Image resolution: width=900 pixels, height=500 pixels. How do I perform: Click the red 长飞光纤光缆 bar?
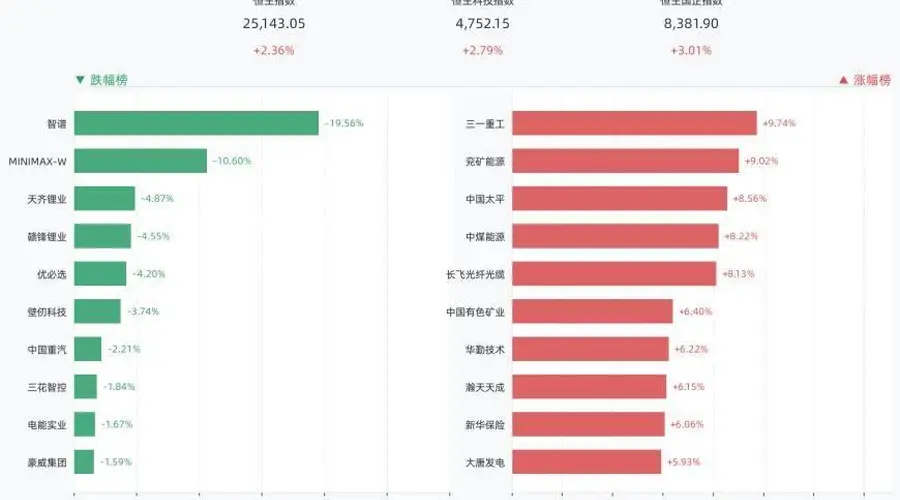[614, 273]
